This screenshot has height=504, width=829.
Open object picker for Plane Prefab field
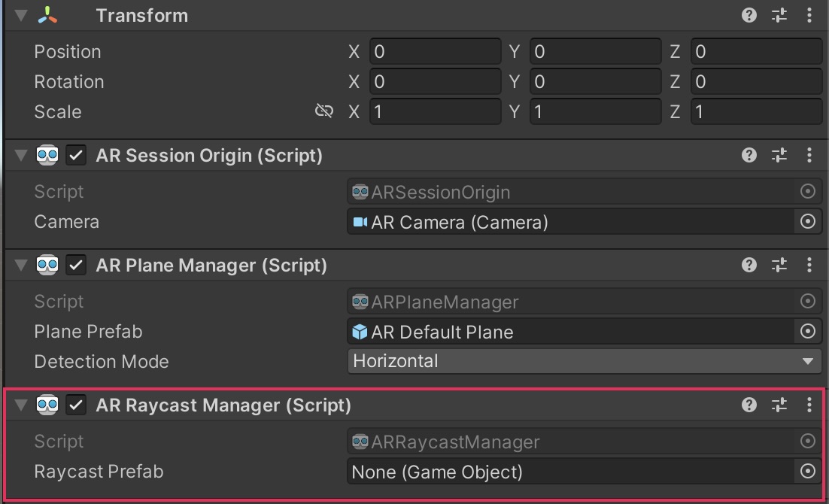(808, 332)
